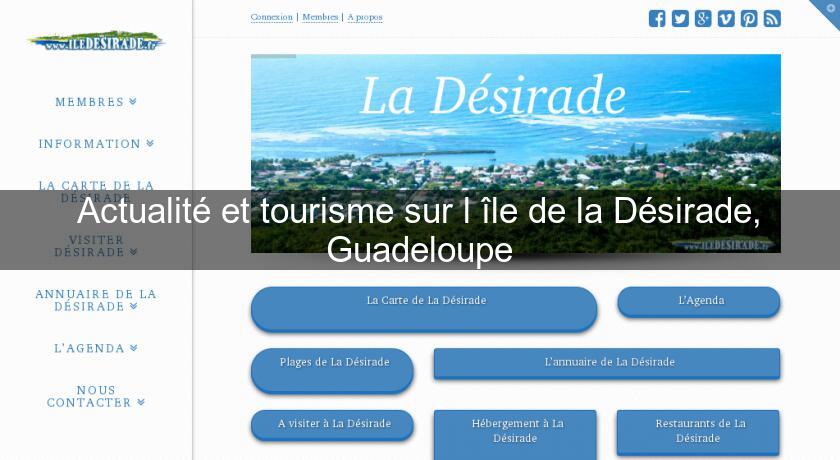Image resolution: width=840 pixels, height=460 pixels.
Task: Open the Pinterest social icon
Action: click(x=749, y=19)
